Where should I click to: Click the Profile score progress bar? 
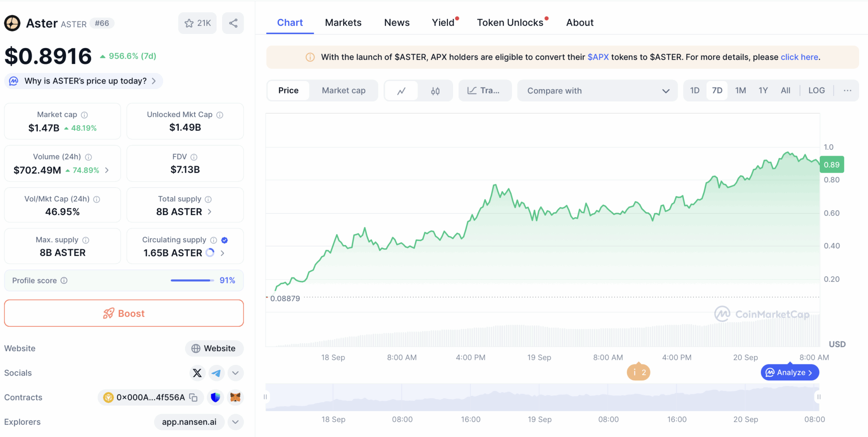(x=191, y=280)
